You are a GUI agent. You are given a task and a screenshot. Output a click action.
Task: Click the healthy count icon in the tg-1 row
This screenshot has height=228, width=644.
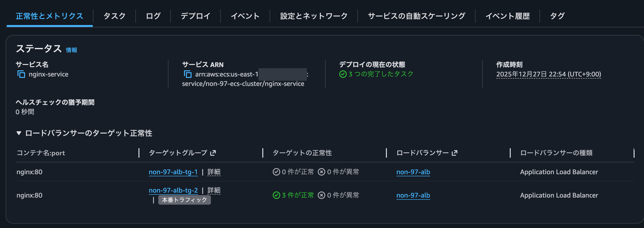(276, 172)
